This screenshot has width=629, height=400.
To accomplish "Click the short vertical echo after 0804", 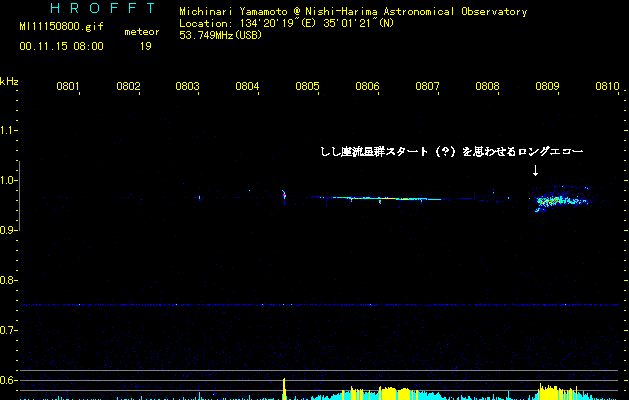I will point(284,196).
